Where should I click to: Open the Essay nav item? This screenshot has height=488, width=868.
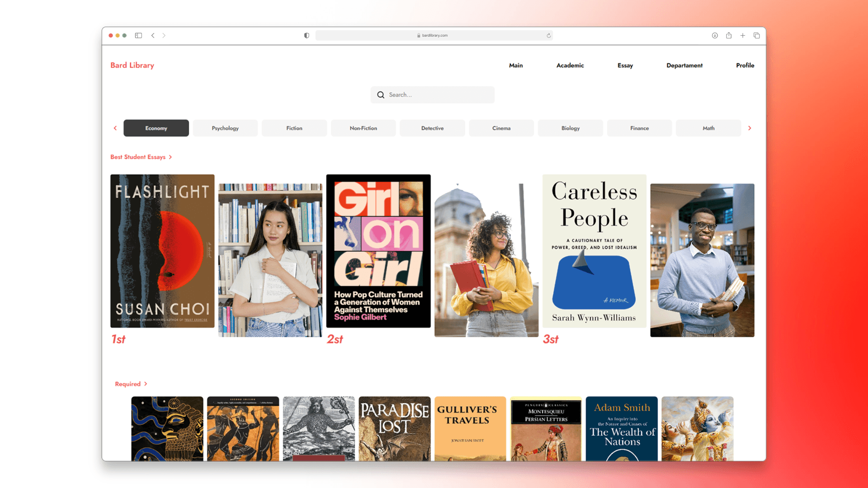coord(625,66)
